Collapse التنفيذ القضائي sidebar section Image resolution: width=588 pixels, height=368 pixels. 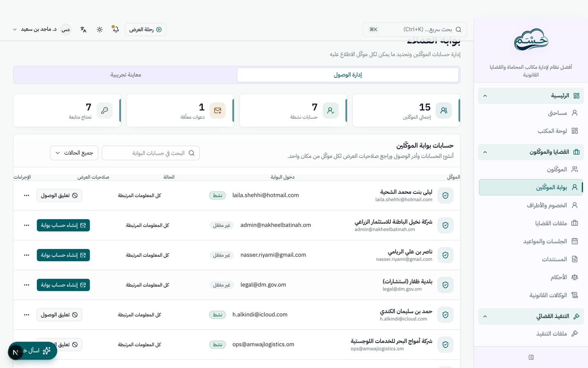click(531, 316)
